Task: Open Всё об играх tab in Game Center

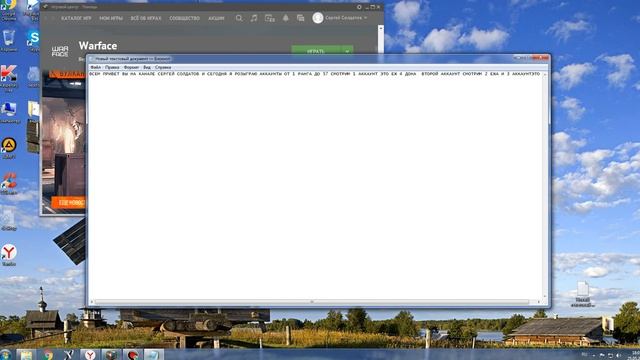Action: 146,18
